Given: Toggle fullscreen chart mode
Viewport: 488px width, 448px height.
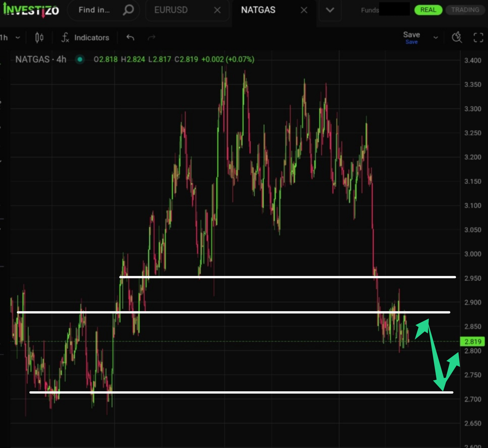Looking at the screenshot, I should pyautogui.click(x=478, y=38).
